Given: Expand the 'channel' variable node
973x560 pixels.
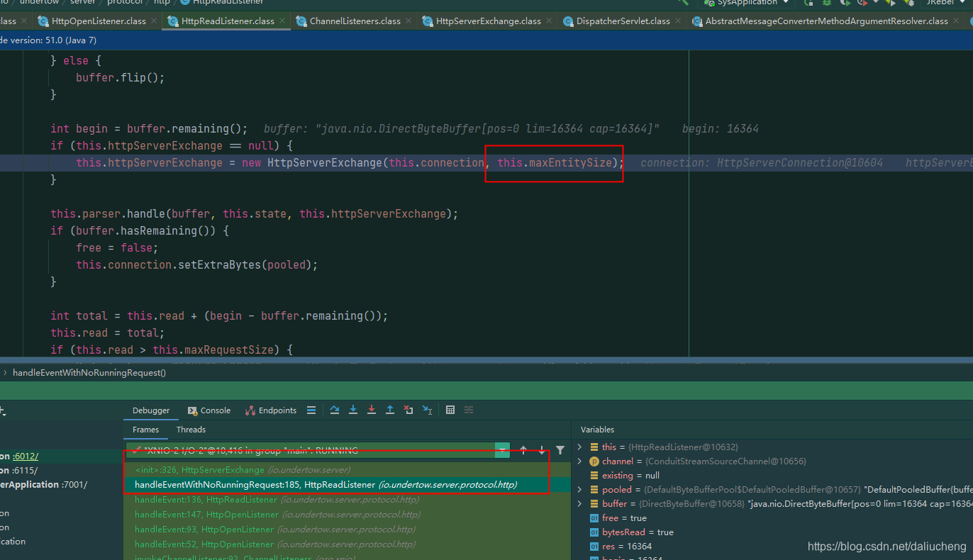Looking at the screenshot, I should click(579, 461).
